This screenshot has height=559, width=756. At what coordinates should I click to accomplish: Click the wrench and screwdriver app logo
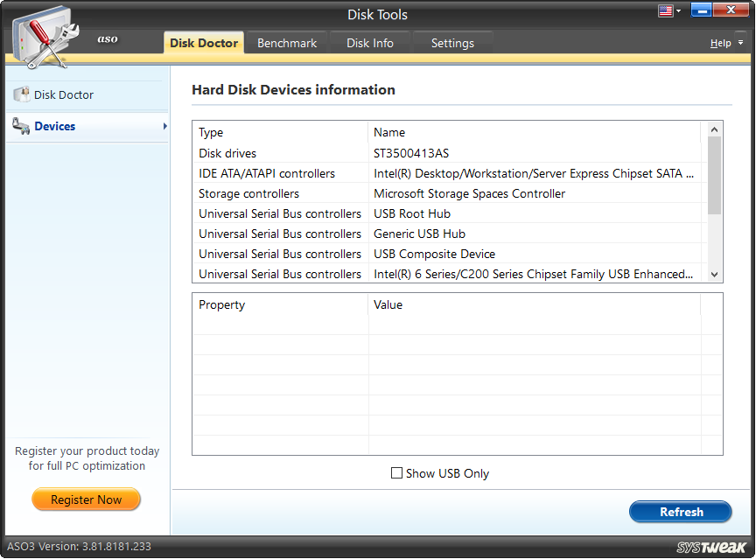[x=45, y=35]
